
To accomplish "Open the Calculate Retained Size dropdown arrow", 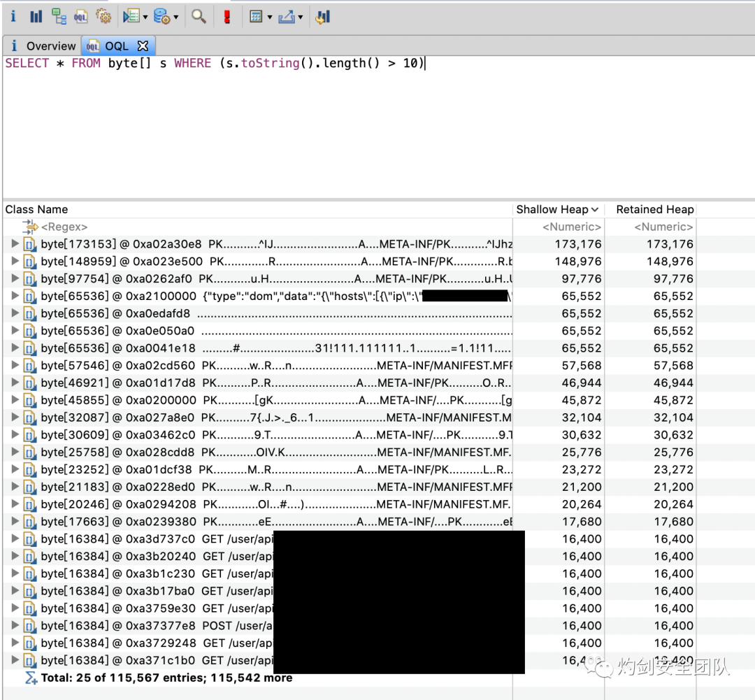I will (269, 17).
